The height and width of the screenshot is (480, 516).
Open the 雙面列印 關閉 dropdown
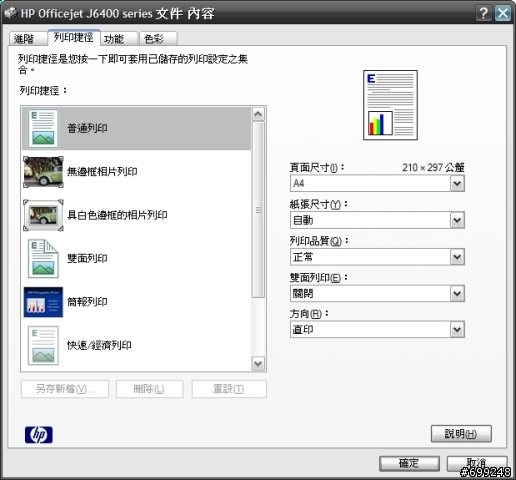pyautogui.click(x=377, y=294)
